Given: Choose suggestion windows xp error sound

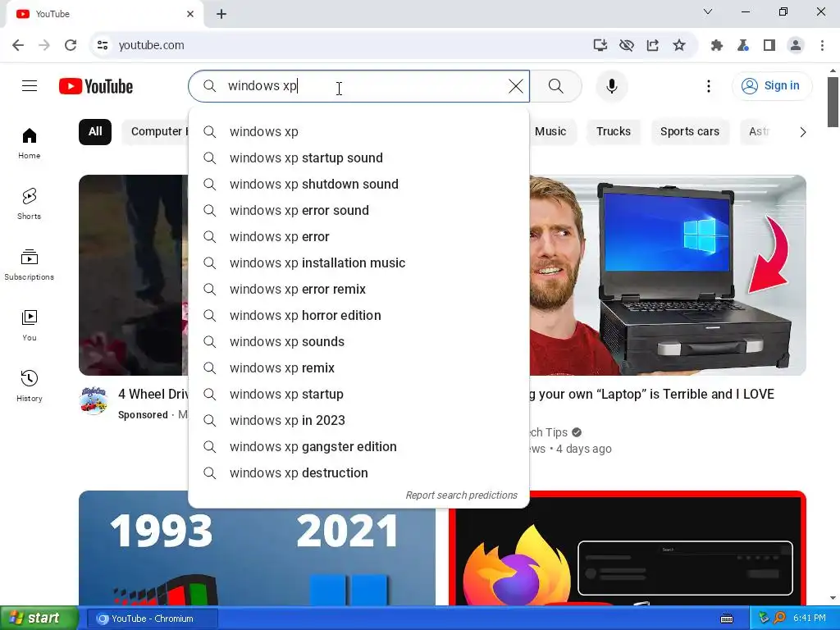Looking at the screenshot, I should point(359,211).
